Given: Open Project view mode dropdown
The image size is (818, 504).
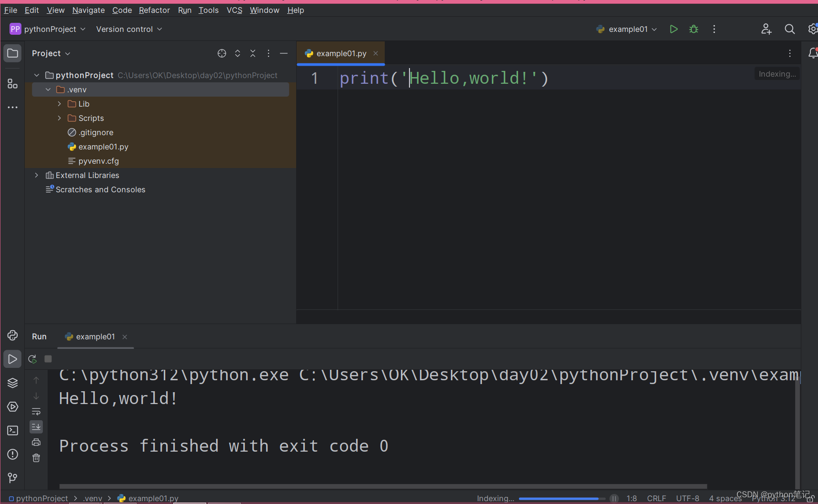Looking at the screenshot, I should (x=51, y=53).
